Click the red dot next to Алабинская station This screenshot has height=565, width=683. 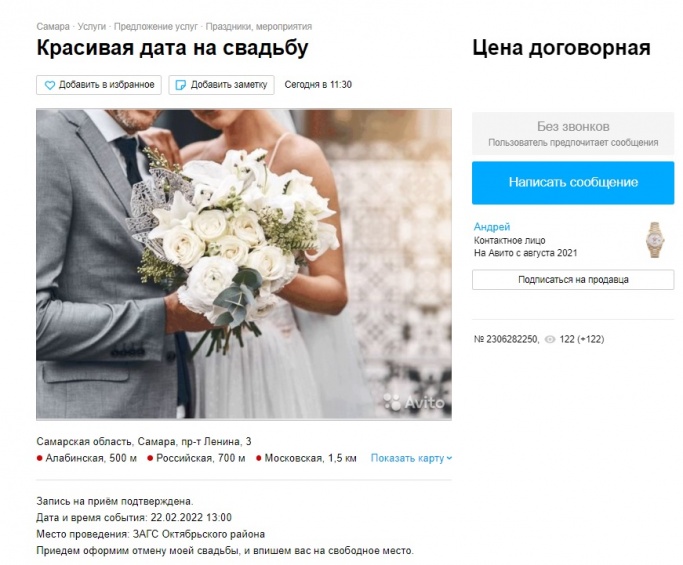pyautogui.click(x=40, y=458)
